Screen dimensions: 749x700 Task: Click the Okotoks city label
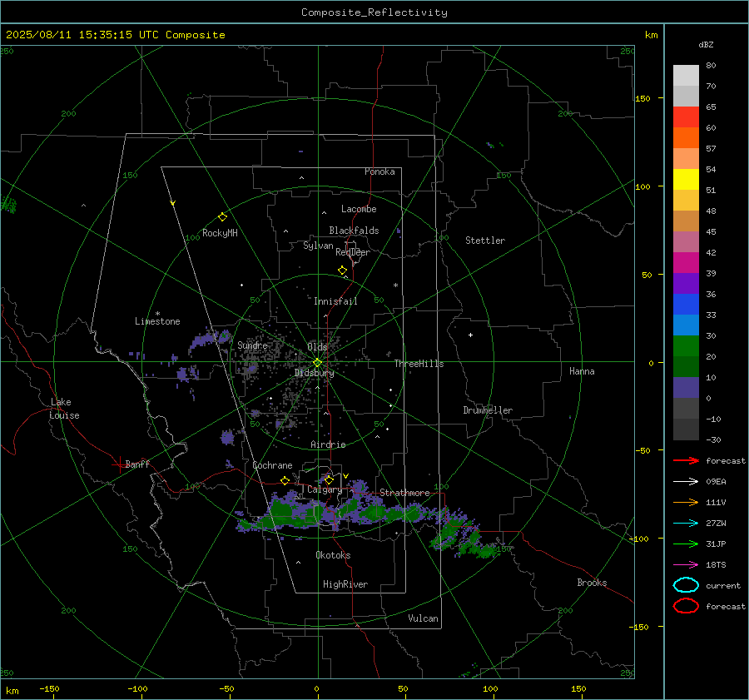coord(333,555)
